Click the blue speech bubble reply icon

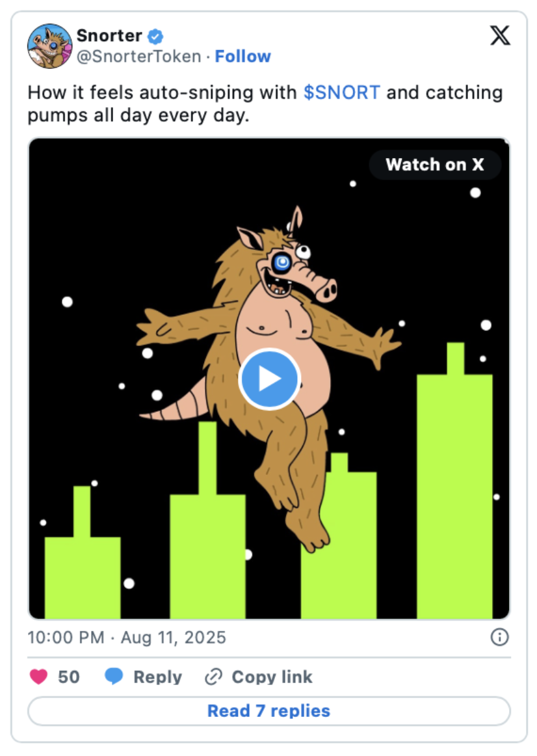pyautogui.click(x=114, y=677)
